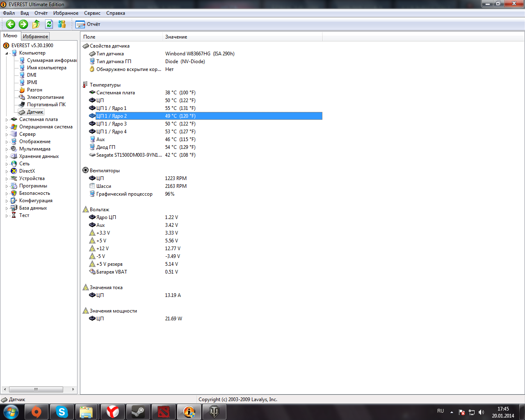525x420 pixels.
Task: Select the Суммарная информация tree item
Action: point(52,60)
